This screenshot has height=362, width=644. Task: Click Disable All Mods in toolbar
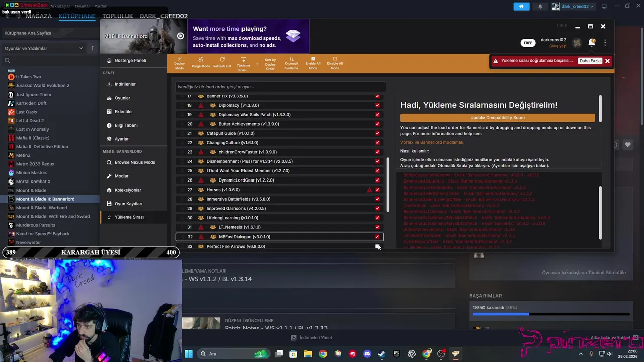tap(335, 63)
